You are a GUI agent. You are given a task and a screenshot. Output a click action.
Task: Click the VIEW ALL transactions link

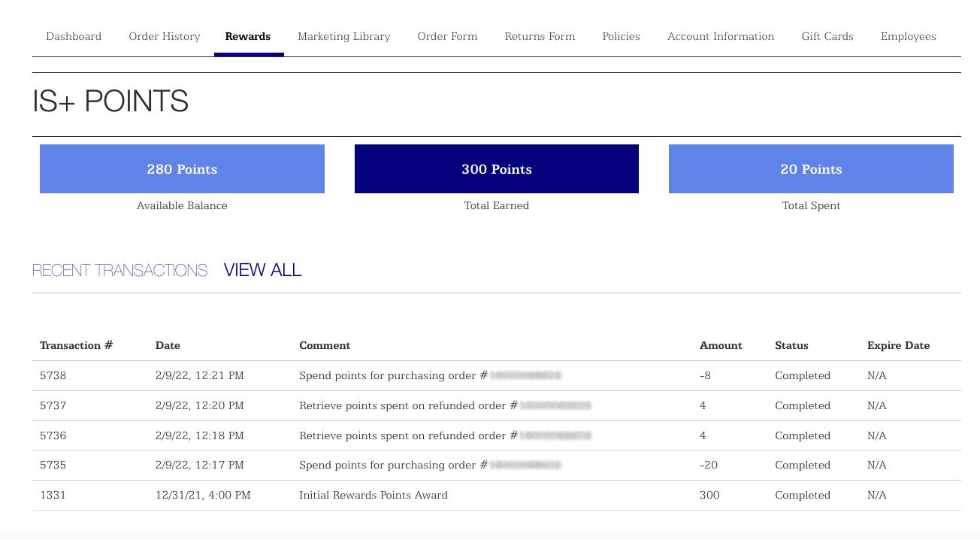(x=262, y=269)
